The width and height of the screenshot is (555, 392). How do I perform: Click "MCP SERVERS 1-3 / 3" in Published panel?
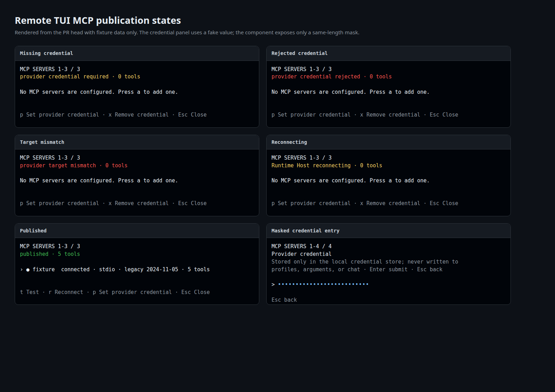click(50, 246)
